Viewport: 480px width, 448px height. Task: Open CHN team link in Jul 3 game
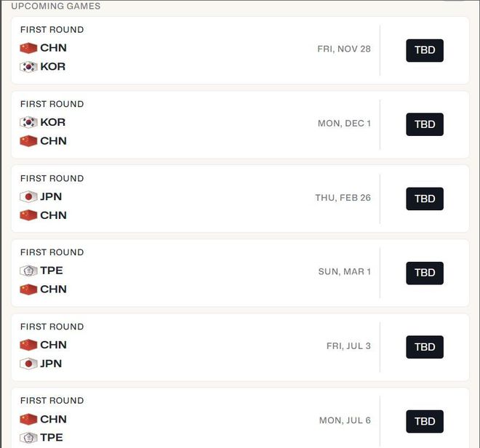[53, 345]
